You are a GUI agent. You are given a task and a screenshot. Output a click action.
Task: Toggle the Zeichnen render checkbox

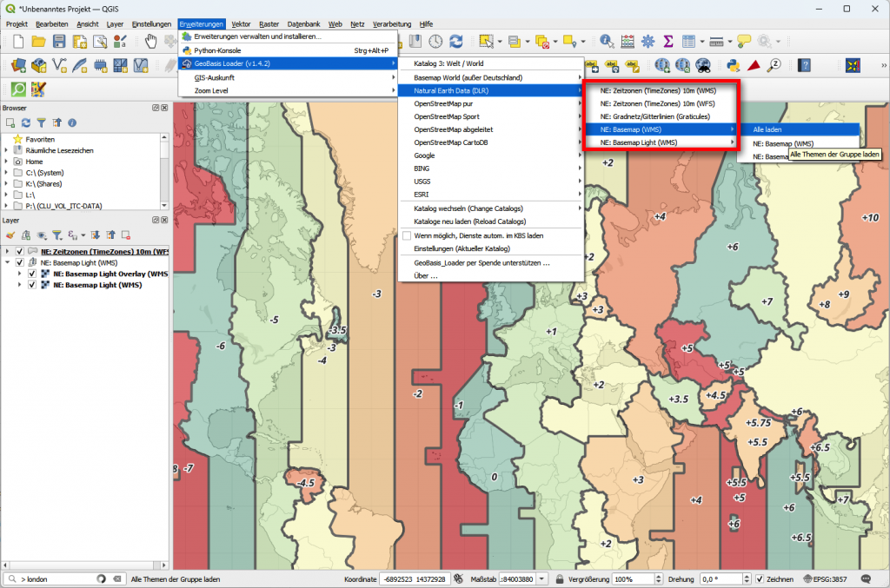pyautogui.click(x=759, y=579)
